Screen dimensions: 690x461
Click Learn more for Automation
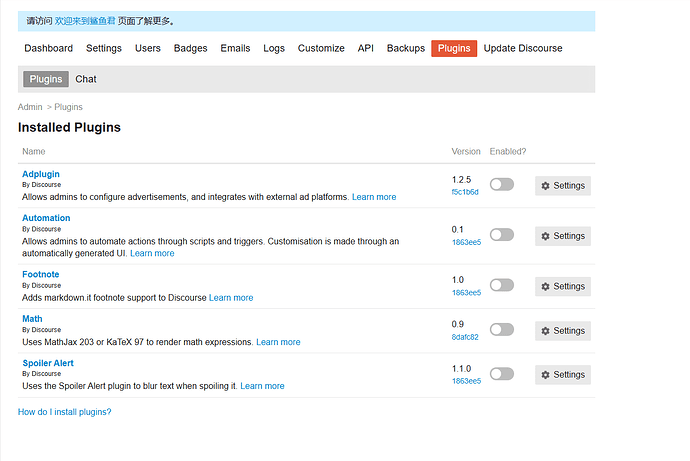[x=152, y=253]
